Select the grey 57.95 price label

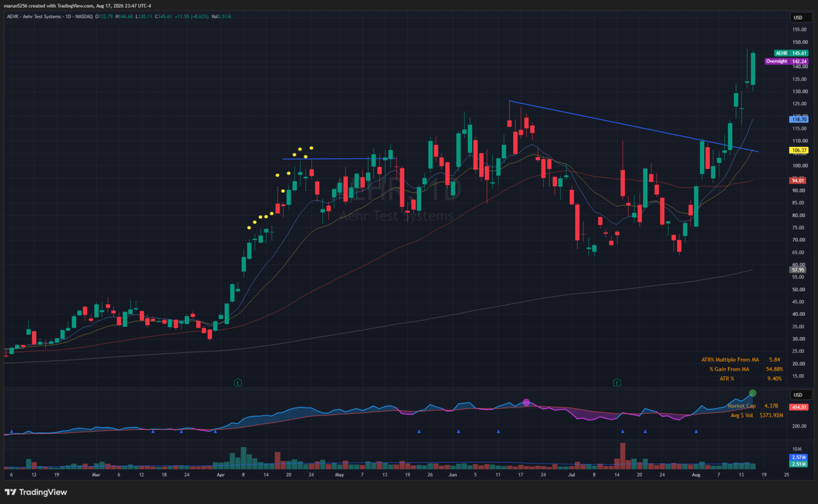[798, 269]
